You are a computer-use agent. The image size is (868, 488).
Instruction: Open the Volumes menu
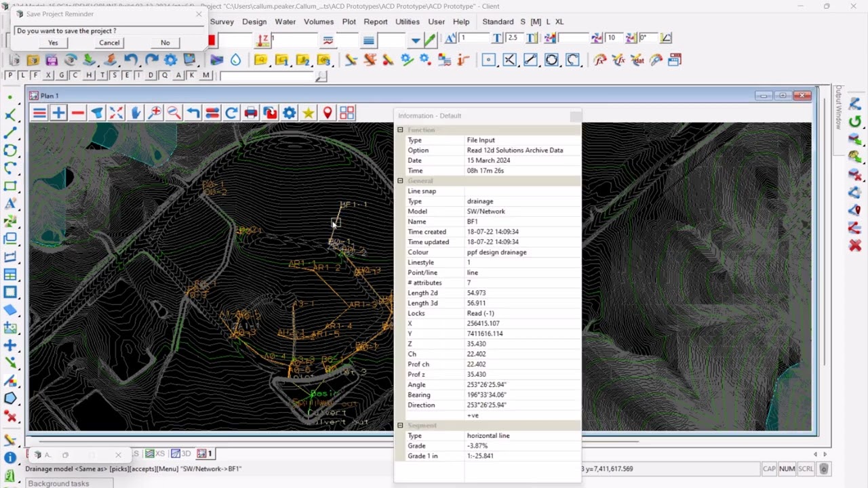(319, 22)
